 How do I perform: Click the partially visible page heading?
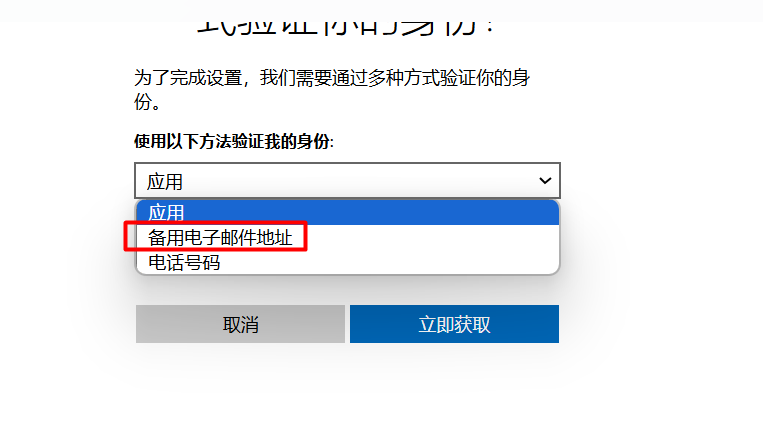(x=345, y=28)
